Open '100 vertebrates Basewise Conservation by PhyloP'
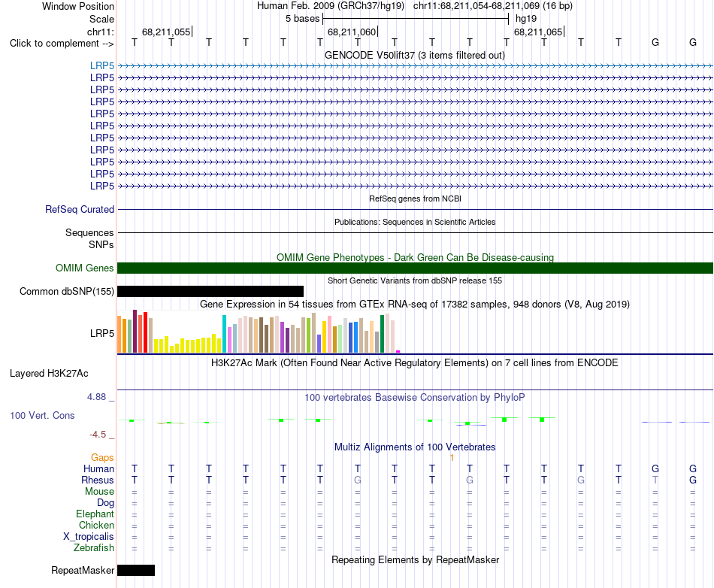The height and width of the screenshot is (588, 714). 415,398
